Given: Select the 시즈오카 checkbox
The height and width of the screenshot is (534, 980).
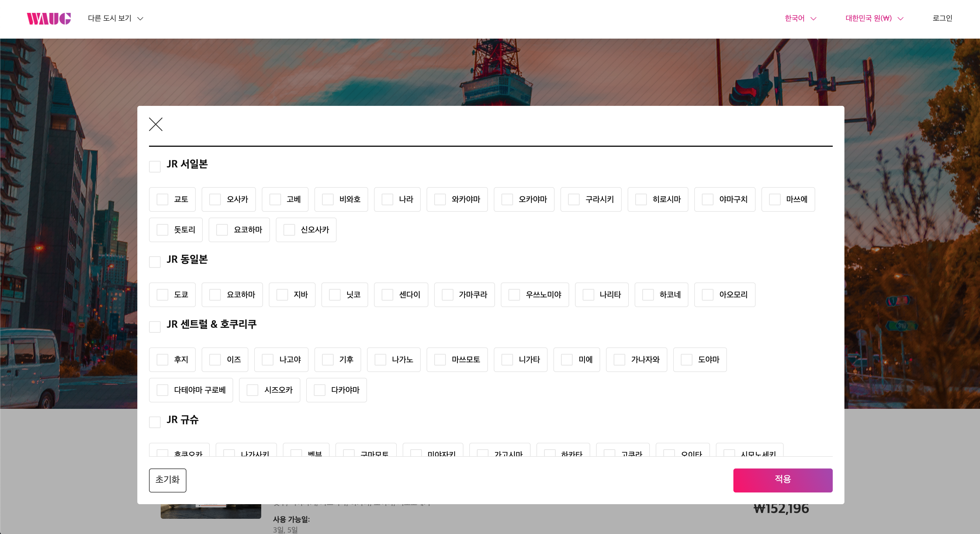Looking at the screenshot, I should pos(252,390).
